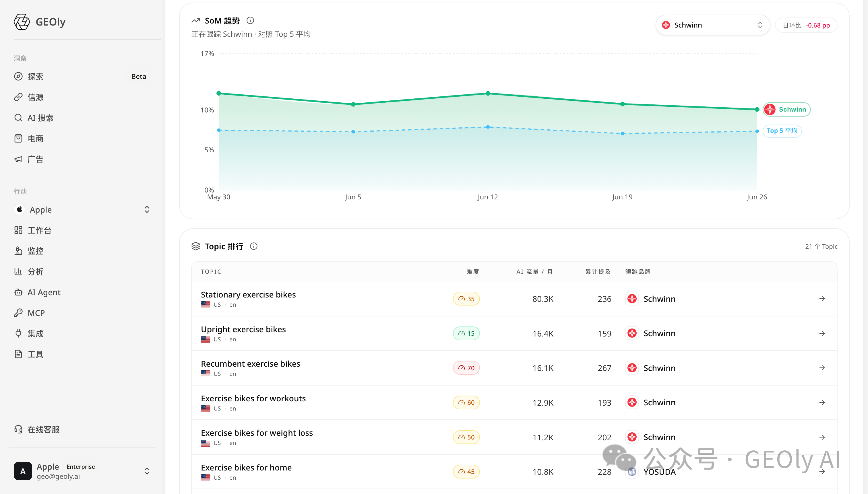Viewport: 868px width, 494px height.
Task: Open the 探索 compass icon
Action: point(18,76)
